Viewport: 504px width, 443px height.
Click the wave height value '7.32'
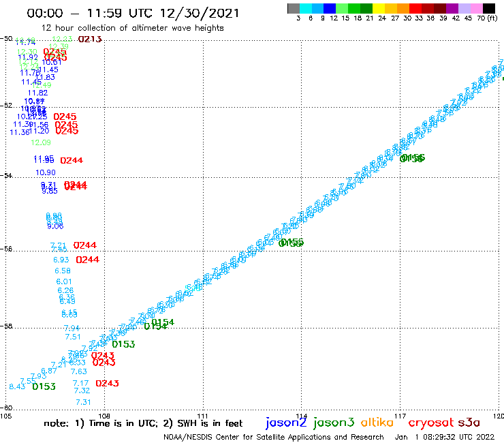click(x=82, y=391)
